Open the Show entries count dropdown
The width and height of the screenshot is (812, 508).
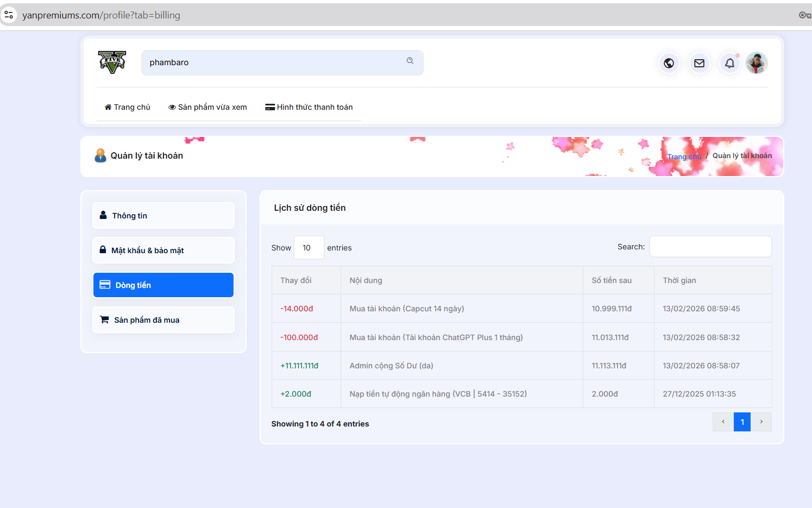(309, 248)
